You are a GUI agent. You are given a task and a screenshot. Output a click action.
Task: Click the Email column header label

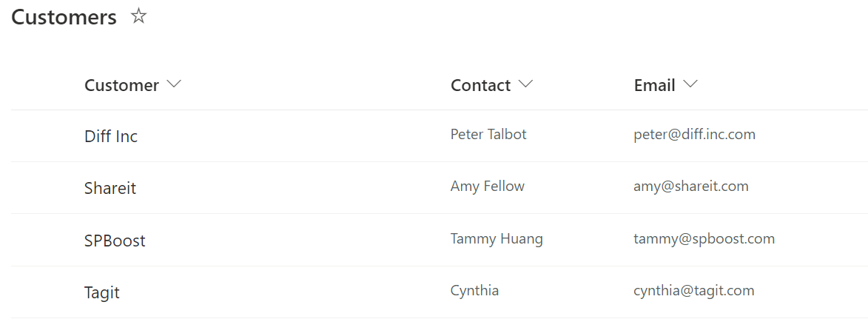coord(654,85)
